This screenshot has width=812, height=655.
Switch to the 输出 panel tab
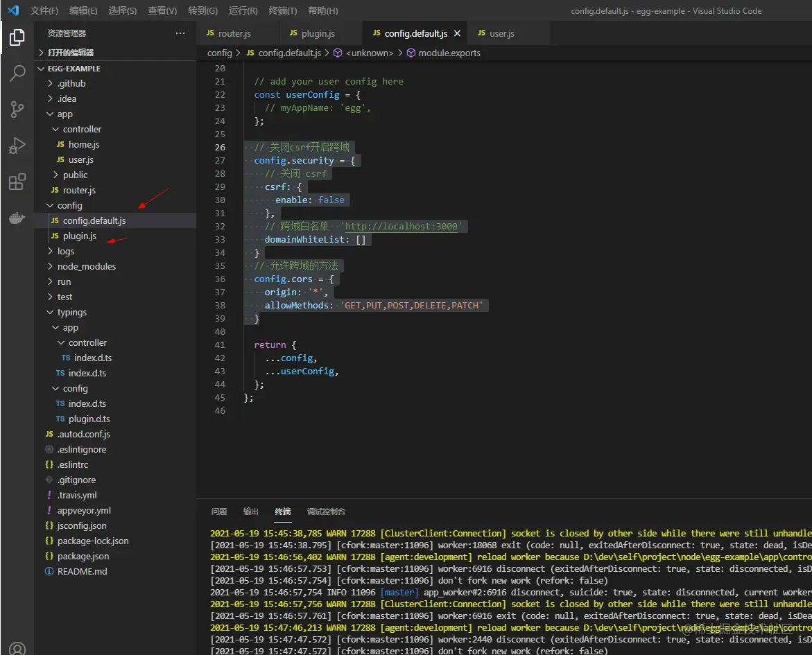[251, 512]
